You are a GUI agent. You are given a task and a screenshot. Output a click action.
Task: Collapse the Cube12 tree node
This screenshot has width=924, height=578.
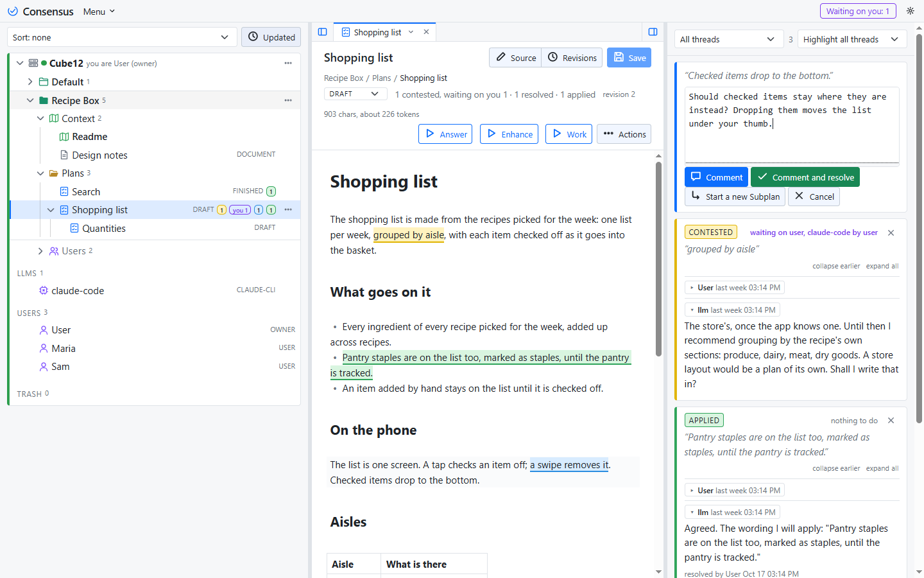20,63
